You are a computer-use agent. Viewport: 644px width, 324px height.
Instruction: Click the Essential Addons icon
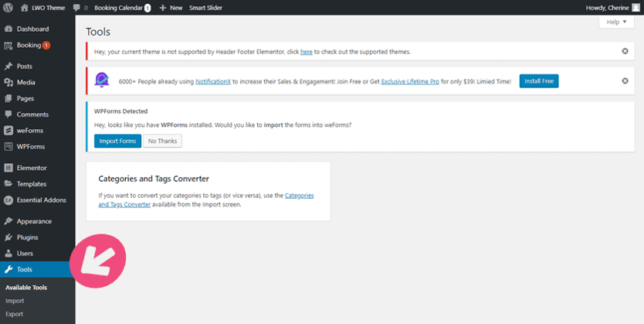8,200
